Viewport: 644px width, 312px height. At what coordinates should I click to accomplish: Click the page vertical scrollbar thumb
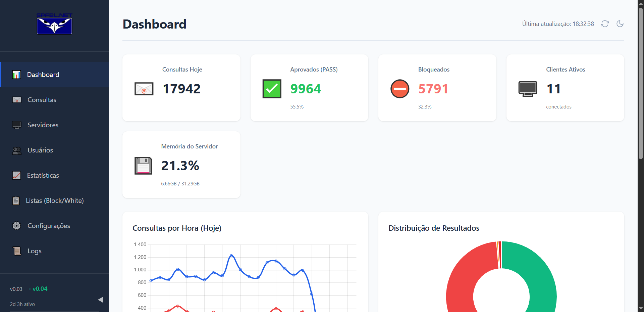pyautogui.click(x=641, y=83)
